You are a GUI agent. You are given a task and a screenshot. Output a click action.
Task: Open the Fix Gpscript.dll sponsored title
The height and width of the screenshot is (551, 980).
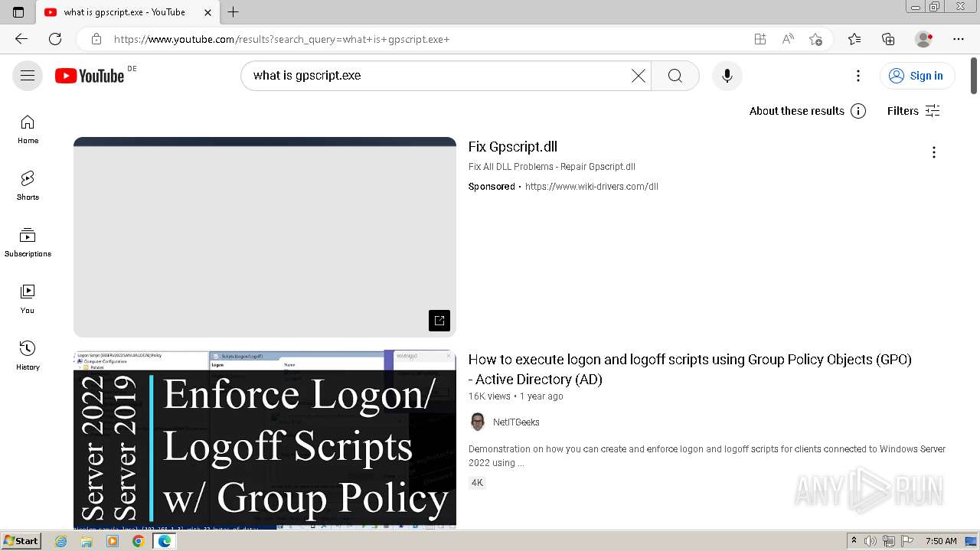(x=513, y=147)
